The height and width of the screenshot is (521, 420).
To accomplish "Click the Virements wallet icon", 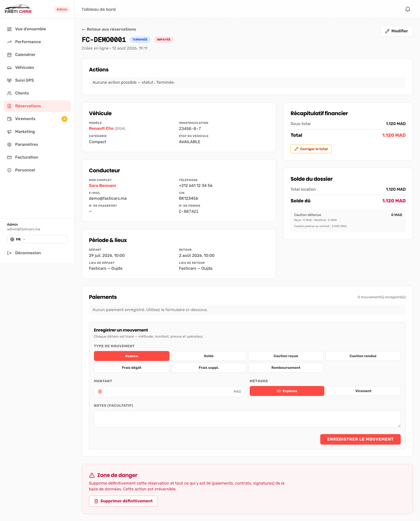I will coord(9,119).
